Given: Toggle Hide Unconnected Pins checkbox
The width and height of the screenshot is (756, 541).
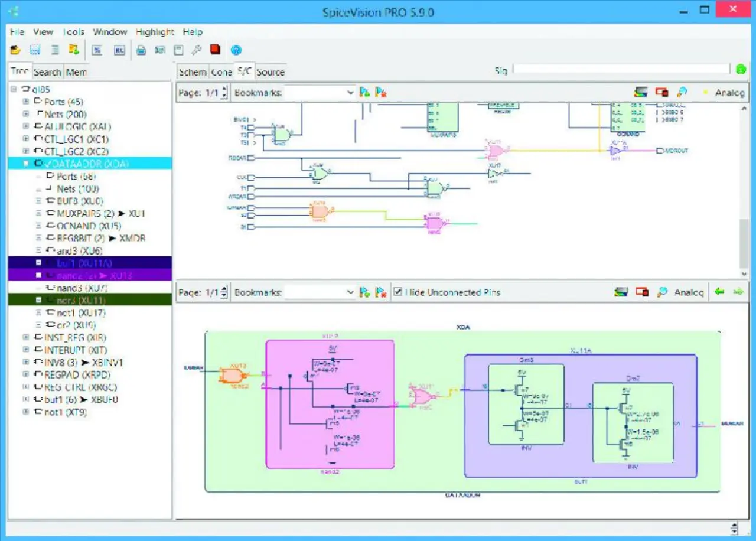Looking at the screenshot, I should coord(398,292).
